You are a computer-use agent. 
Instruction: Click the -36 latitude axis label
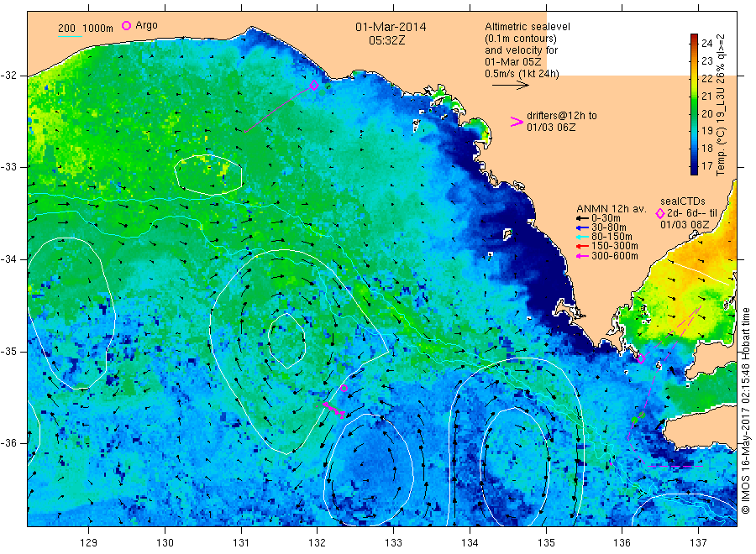coord(8,443)
